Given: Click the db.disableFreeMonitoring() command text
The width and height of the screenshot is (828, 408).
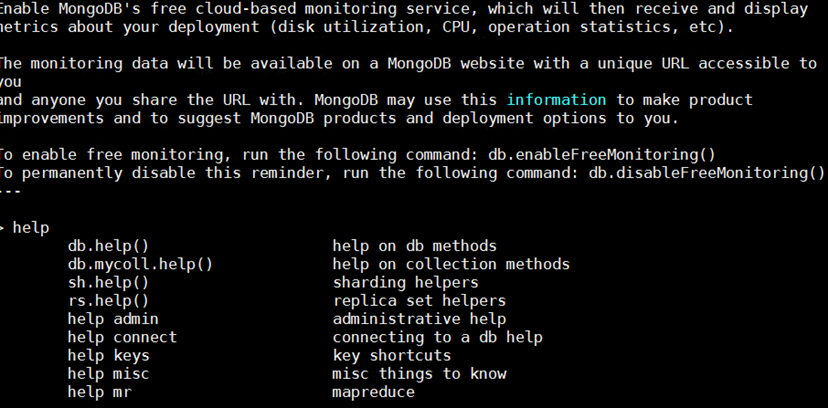Looking at the screenshot, I should pyautogui.click(x=707, y=173).
